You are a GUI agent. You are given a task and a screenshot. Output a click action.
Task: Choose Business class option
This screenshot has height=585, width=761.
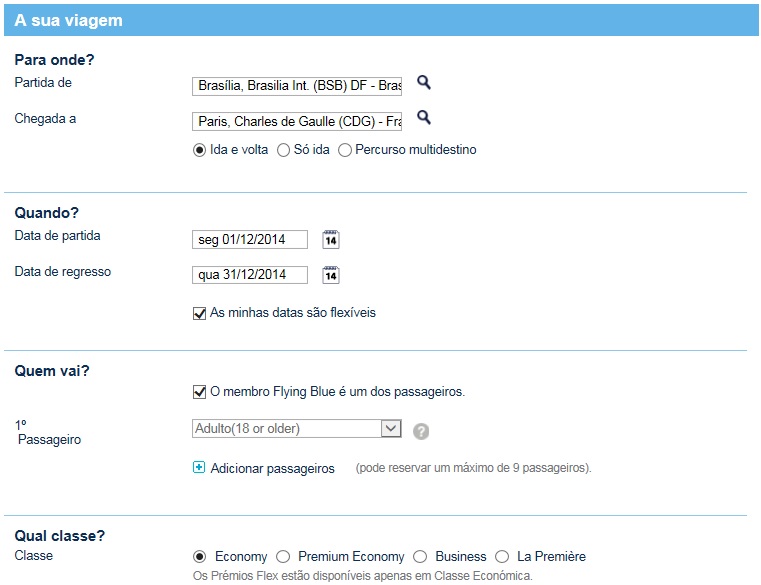pos(420,556)
